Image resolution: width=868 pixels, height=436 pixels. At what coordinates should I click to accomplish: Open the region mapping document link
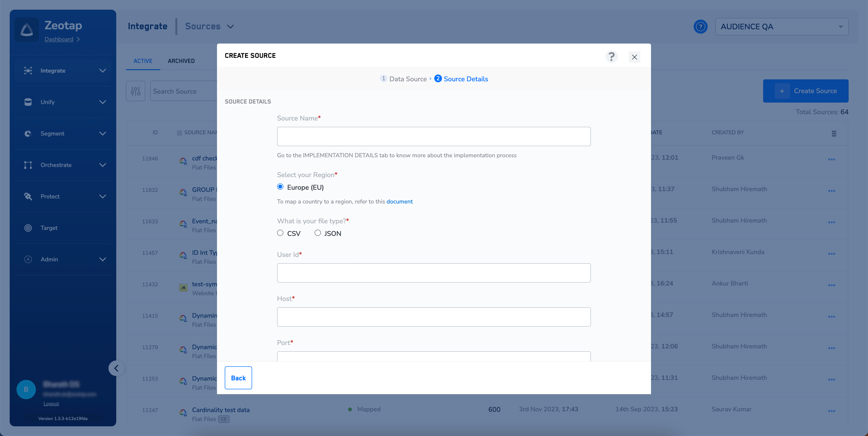point(399,201)
